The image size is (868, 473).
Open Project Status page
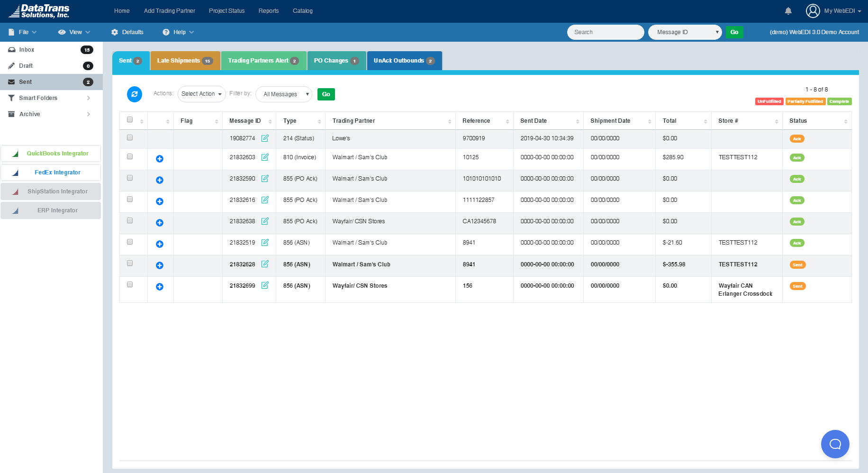click(x=227, y=11)
